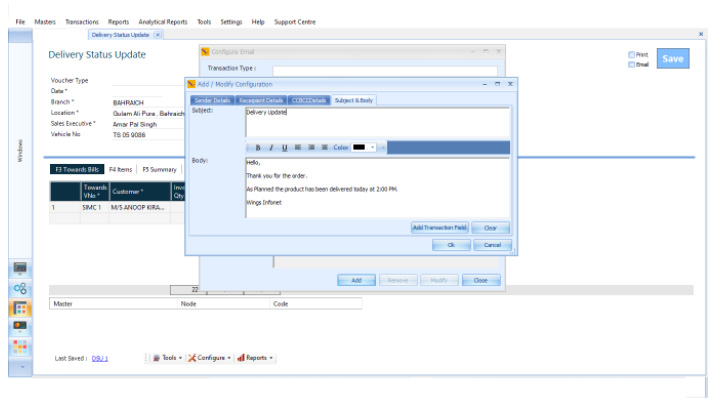Enable the Email checkbox
715x412 pixels.
point(631,64)
